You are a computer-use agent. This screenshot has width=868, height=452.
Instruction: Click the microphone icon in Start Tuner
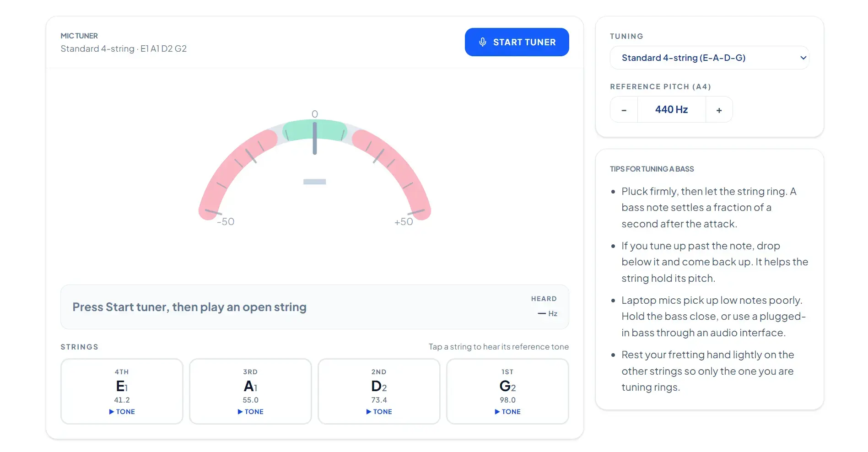[x=482, y=42]
